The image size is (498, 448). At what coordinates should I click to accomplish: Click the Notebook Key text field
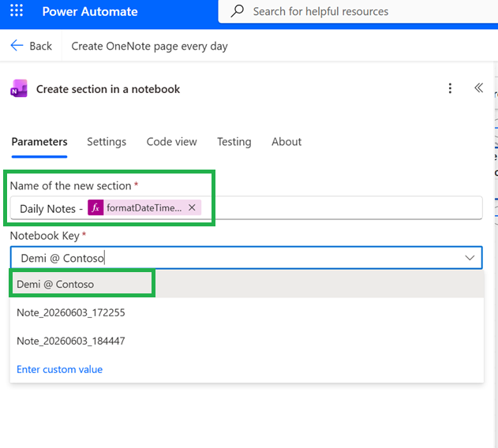click(x=246, y=257)
